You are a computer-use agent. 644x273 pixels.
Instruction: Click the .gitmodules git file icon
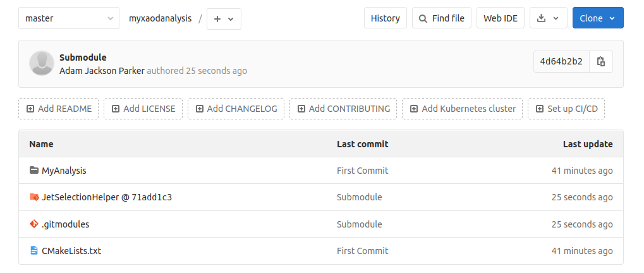(x=34, y=224)
